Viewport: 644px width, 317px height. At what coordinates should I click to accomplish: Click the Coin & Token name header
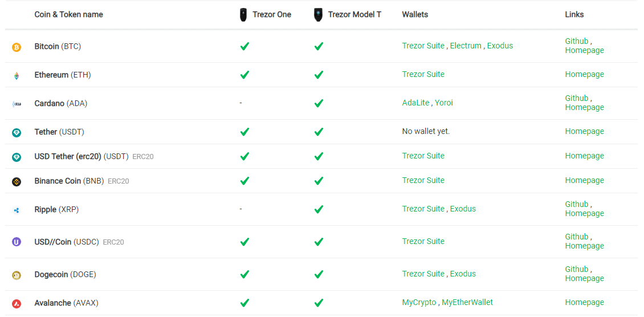click(68, 15)
